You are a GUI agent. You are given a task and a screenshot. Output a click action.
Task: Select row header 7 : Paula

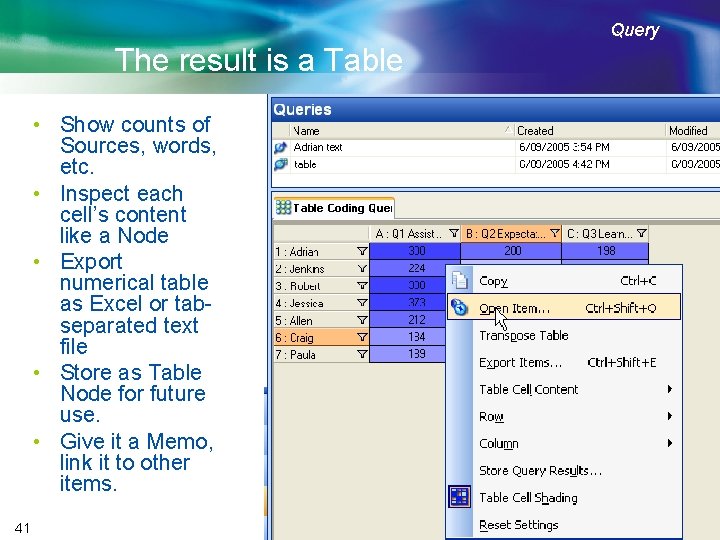tap(321, 354)
